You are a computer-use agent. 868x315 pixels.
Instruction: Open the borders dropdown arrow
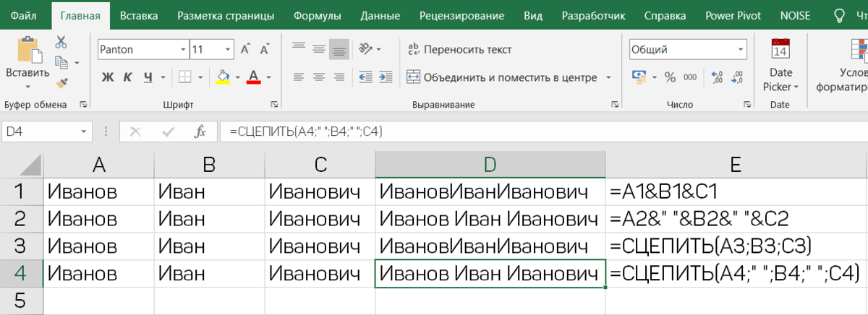(x=200, y=77)
